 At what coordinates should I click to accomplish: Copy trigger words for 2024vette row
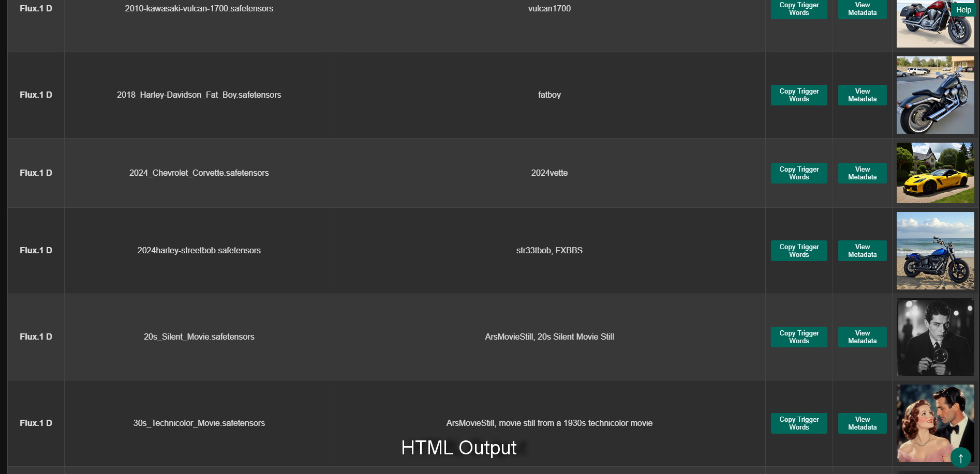799,173
